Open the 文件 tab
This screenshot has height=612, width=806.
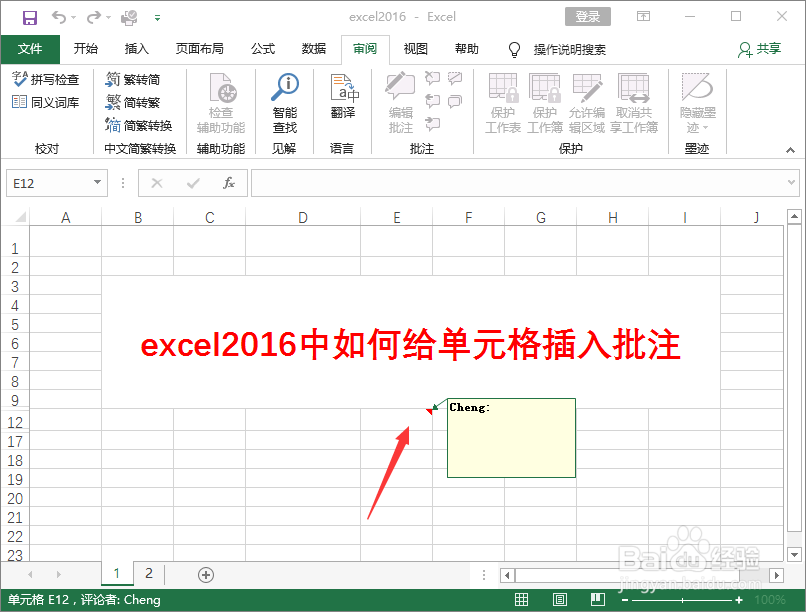coord(30,49)
